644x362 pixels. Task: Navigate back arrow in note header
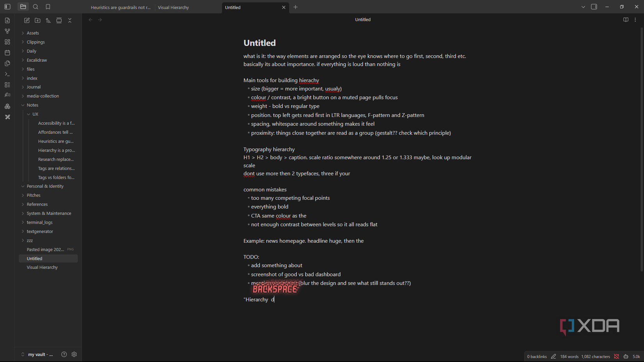pyautogui.click(x=91, y=20)
